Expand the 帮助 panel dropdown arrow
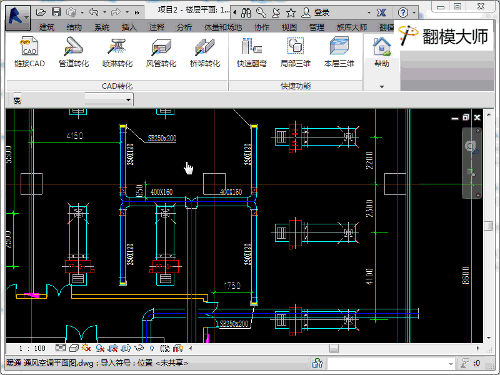This screenshot has width=500, height=375. click(382, 87)
